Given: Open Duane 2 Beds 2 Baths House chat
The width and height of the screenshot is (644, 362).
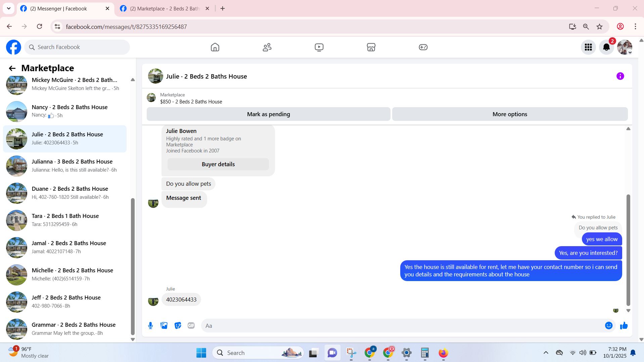Looking at the screenshot, I should [65, 193].
